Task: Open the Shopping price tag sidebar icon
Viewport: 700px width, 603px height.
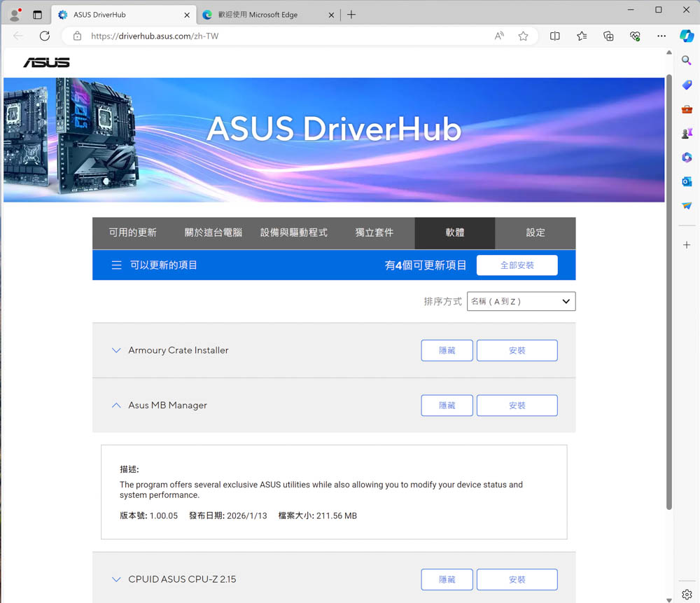Action: tap(687, 85)
